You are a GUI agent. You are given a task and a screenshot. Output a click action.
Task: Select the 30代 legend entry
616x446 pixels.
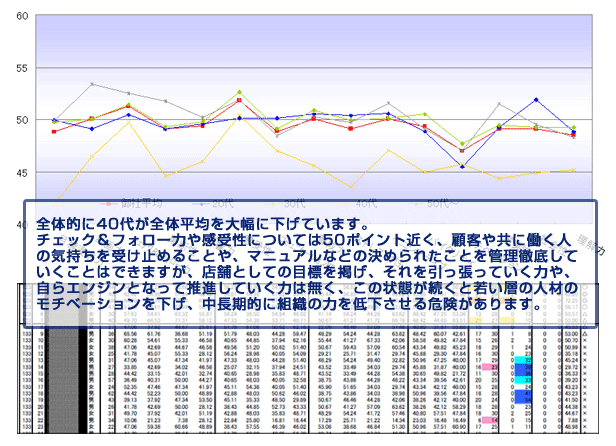tap(285, 204)
